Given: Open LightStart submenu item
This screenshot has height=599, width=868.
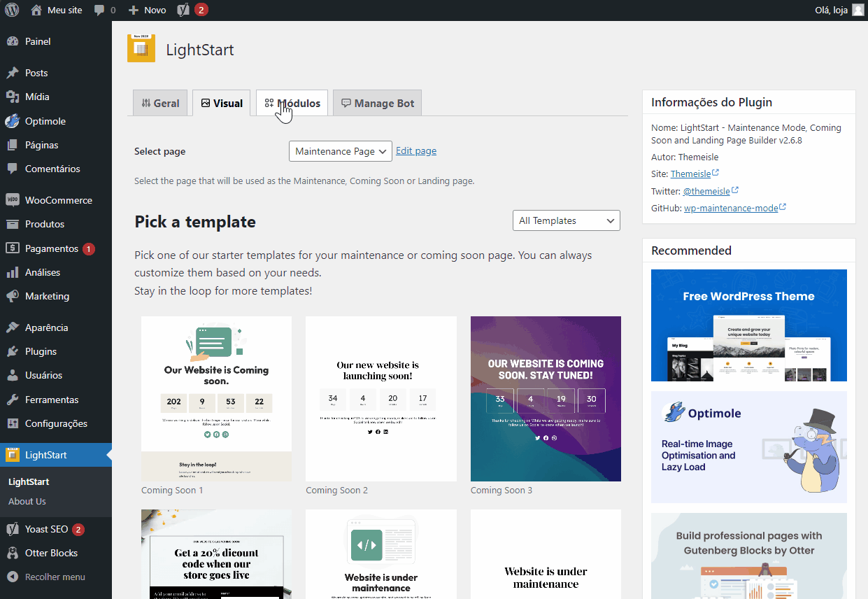Looking at the screenshot, I should 29,481.
